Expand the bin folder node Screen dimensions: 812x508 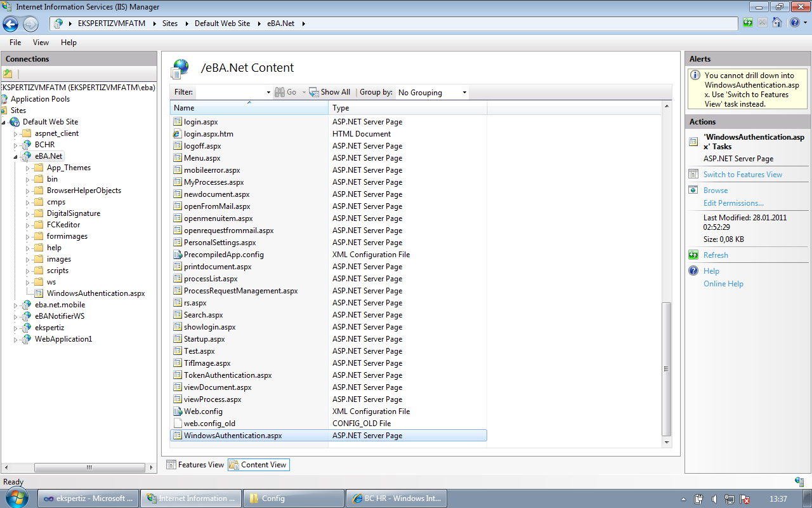(x=27, y=179)
